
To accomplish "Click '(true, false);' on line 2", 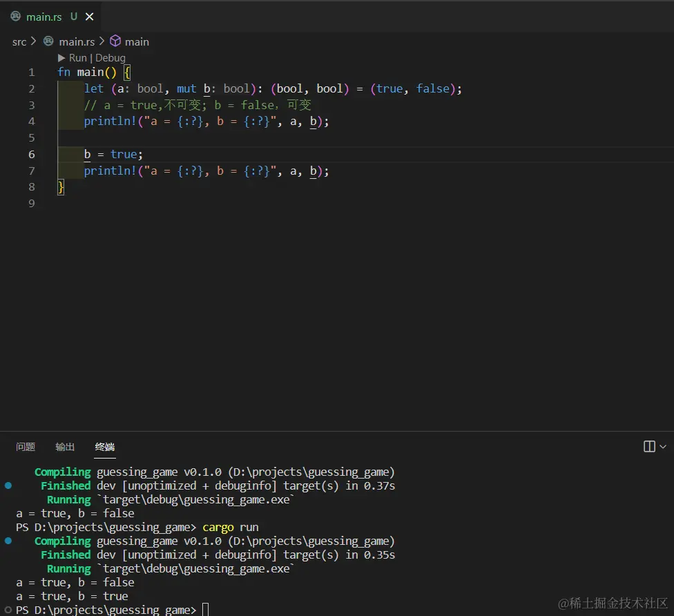I will pyautogui.click(x=416, y=88).
